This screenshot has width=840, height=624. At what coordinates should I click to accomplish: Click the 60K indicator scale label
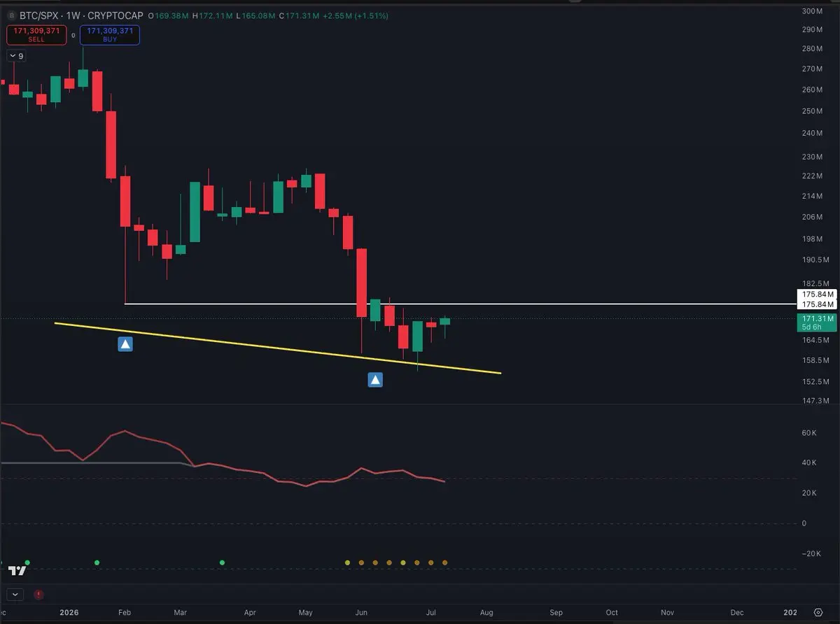809,433
